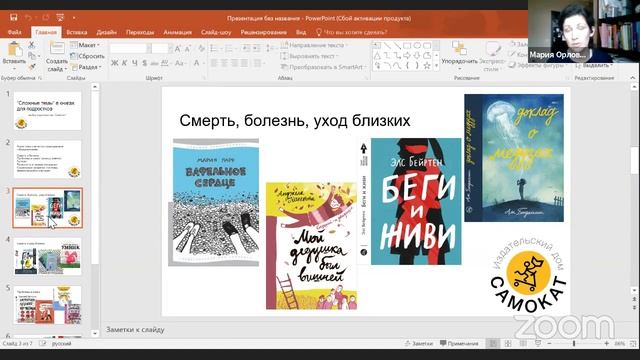Viewport: 640px width, 360px height.
Task: Click the slide title 'Смерть, болезнь, уход близких'
Action: pos(295,120)
